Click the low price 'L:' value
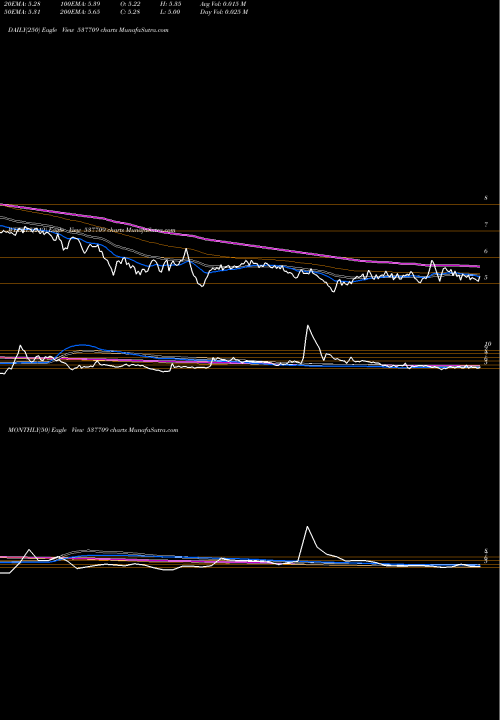The width and height of the screenshot is (500, 720). click(170, 12)
